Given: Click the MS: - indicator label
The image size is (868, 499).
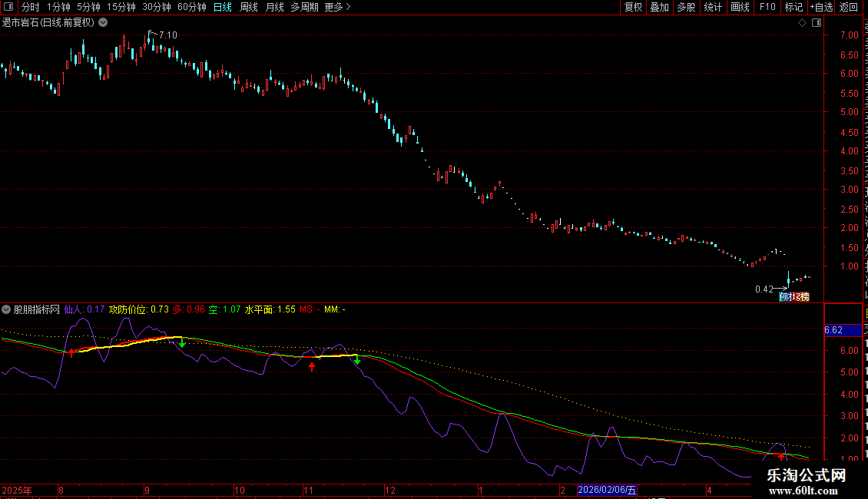Looking at the screenshot, I should [x=310, y=309].
